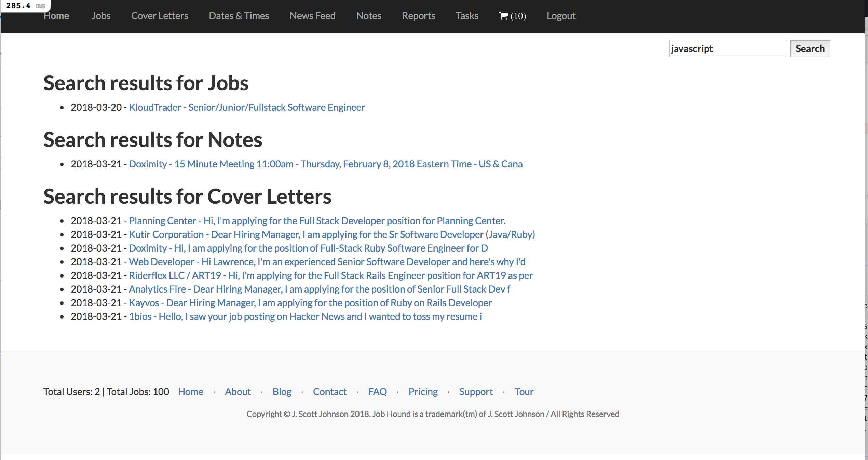868x460 pixels.
Task: Open the 1bios cover letter result
Action: [305, 316]
